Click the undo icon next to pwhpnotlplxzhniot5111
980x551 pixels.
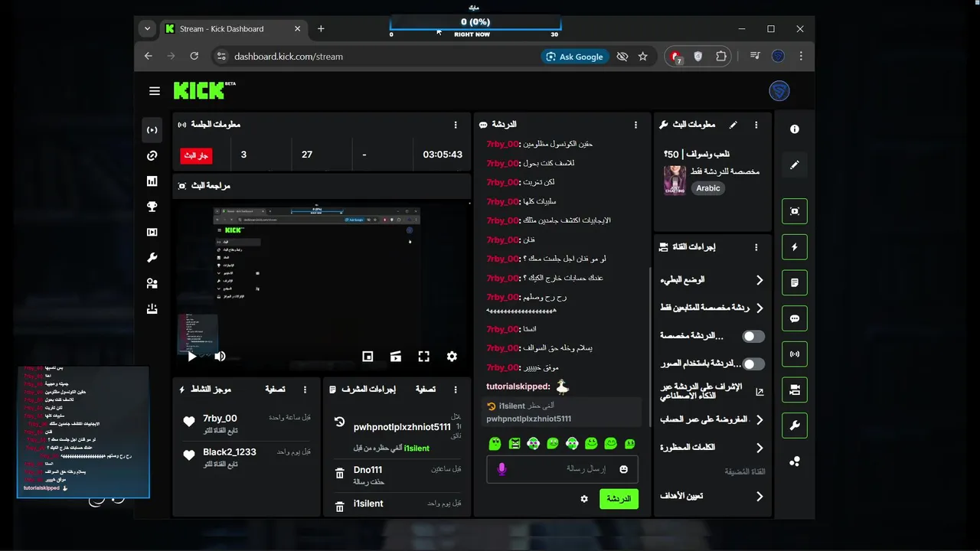pyautogui.click(x=340, y=422)
